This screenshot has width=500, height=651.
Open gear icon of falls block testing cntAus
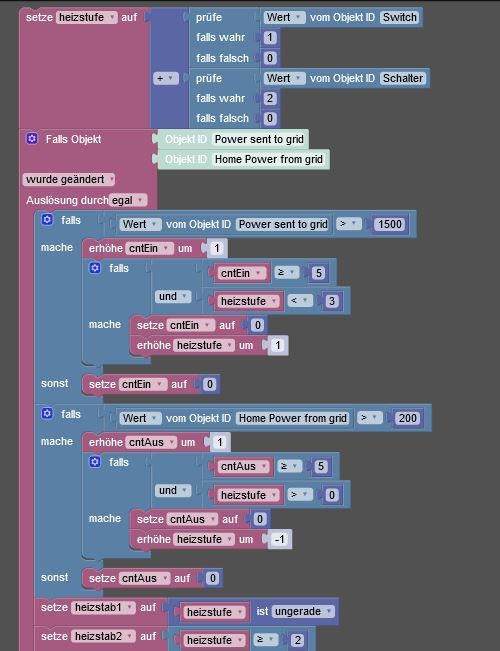pyautogui.click(x=95, y=462)
